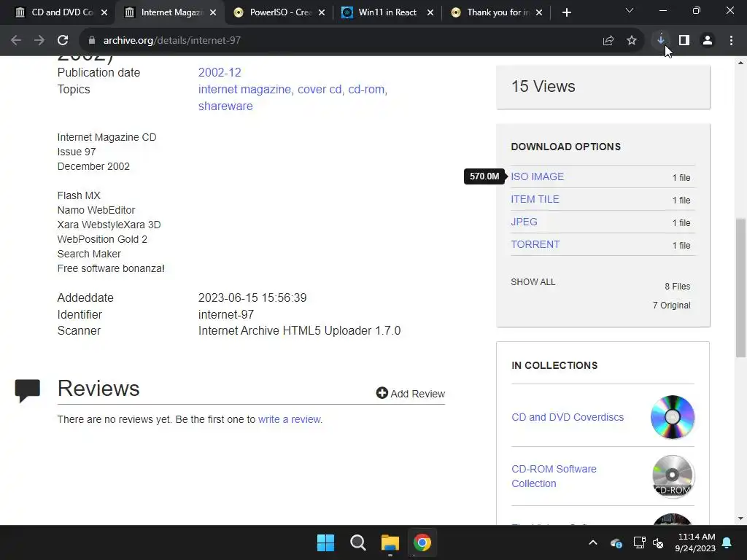
Task: Click the scrollbar up arrow
Action: (x=741, y=63)
